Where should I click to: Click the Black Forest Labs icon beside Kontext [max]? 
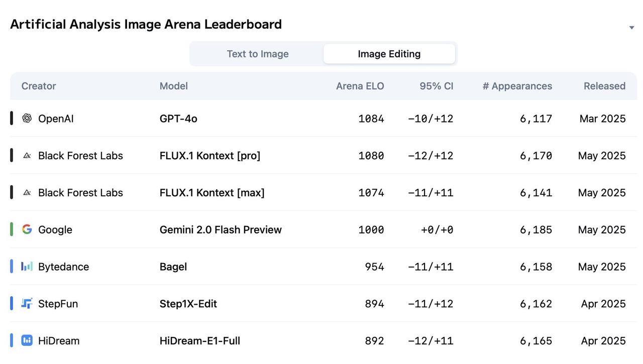(x=27, y=193)
